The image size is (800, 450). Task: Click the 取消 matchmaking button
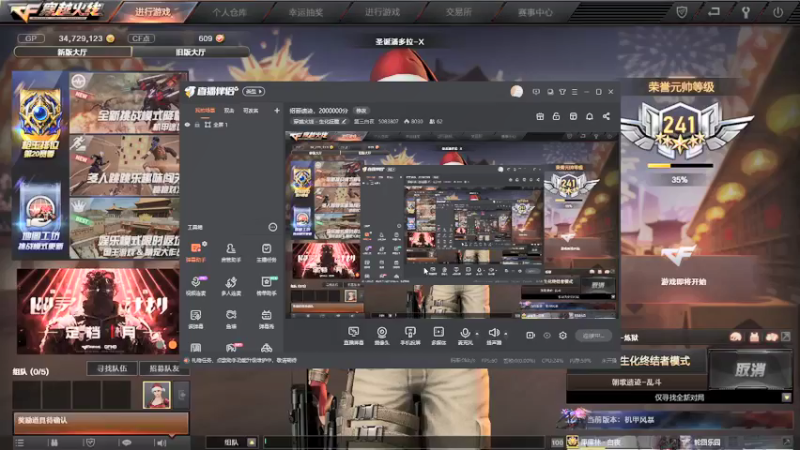click(x=749, y=369)
